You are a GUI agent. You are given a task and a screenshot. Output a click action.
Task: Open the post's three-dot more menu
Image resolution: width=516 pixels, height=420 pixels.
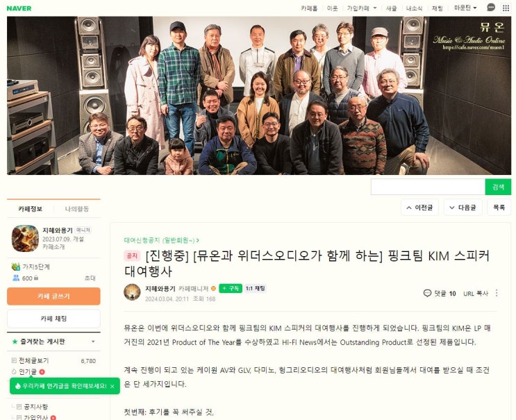coord(497,293)
